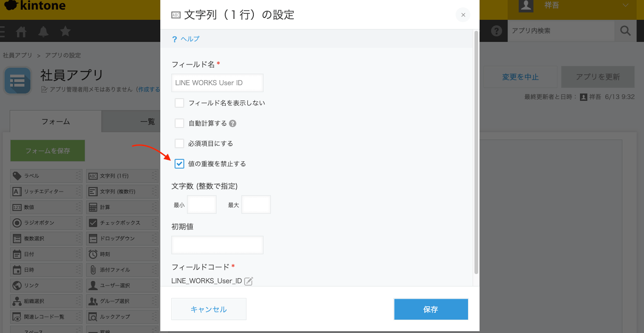The height and width of the screenshot is (333, 644).
Task: Check 必須項目にする option
Action: [x=180, y=144]
